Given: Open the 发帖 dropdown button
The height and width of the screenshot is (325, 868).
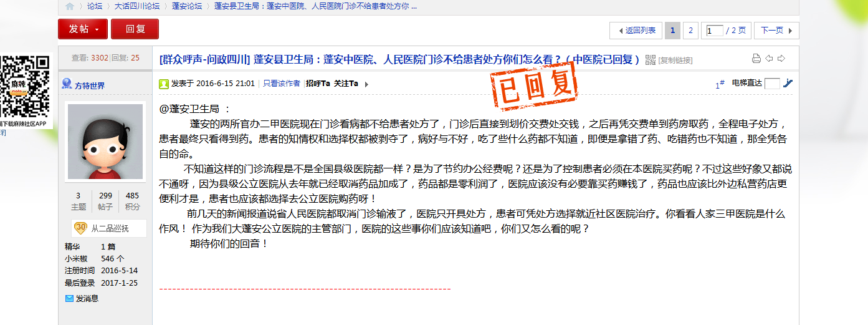Looking at the screenshot, I should [x=83, y=29].
